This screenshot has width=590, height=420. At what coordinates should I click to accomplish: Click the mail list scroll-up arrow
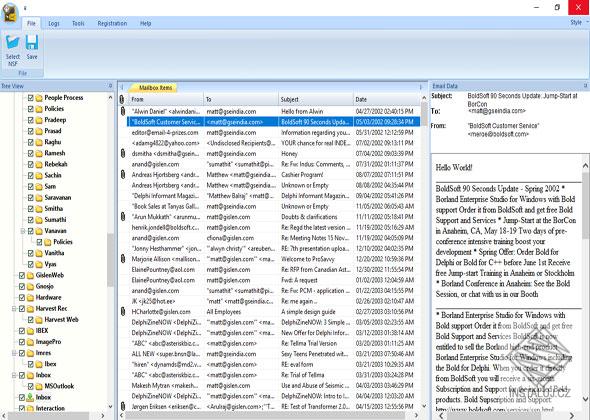[424, 98]
